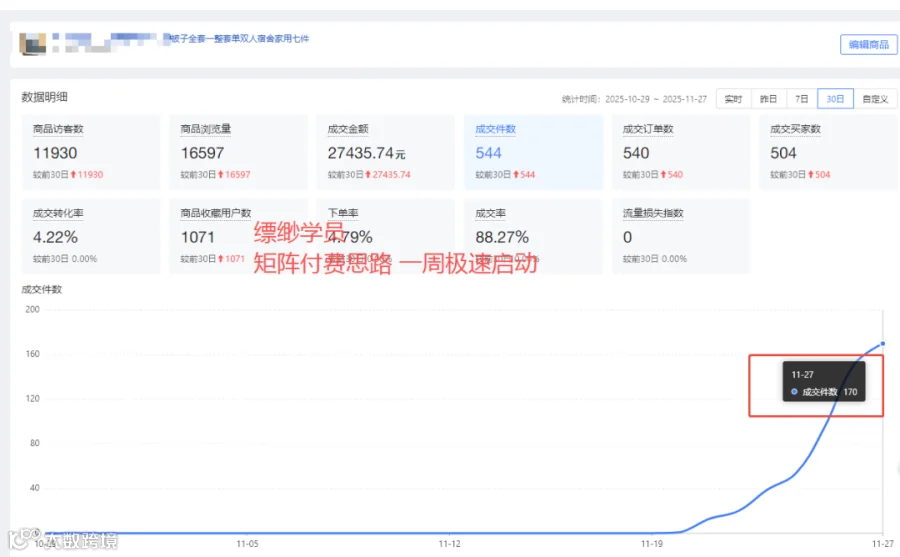Image resolution: width=900 pixels, height=557 pixels.
Task: Click the product thumbnail image
Action: point(33,44)
